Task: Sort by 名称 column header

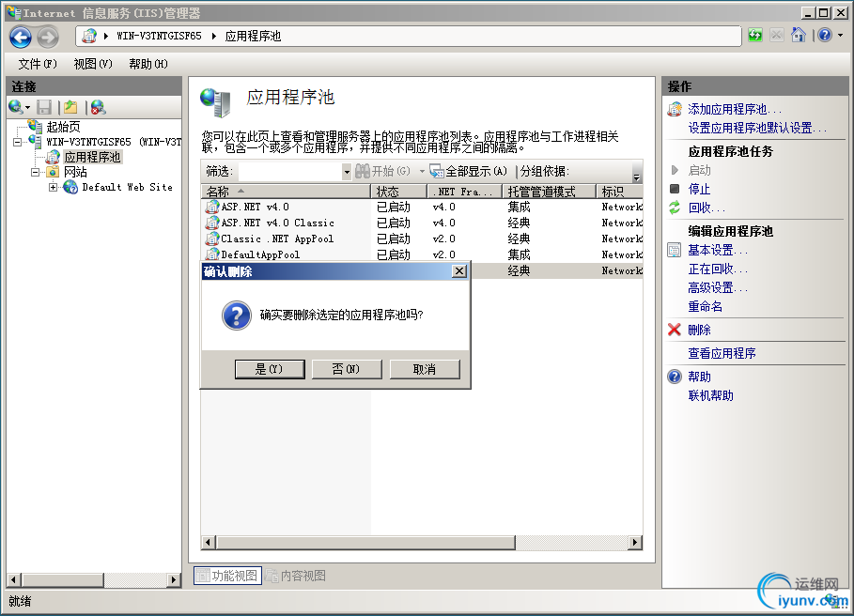Action: (x=286, y=192)
